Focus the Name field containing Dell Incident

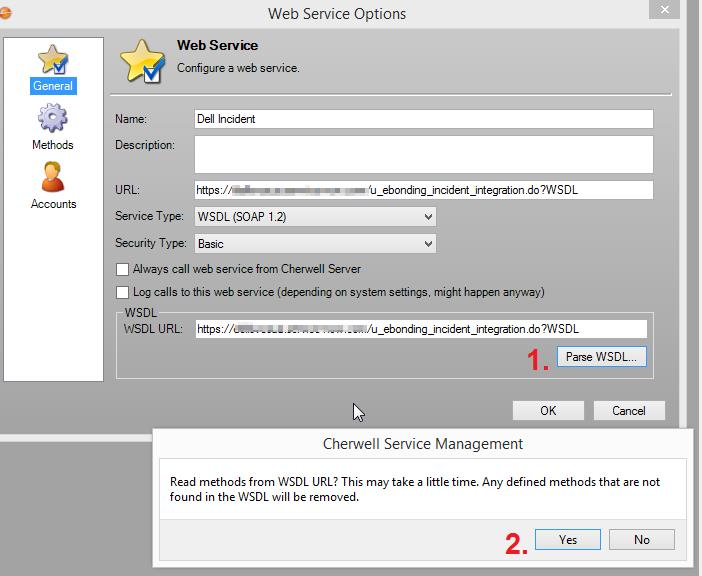423,119
